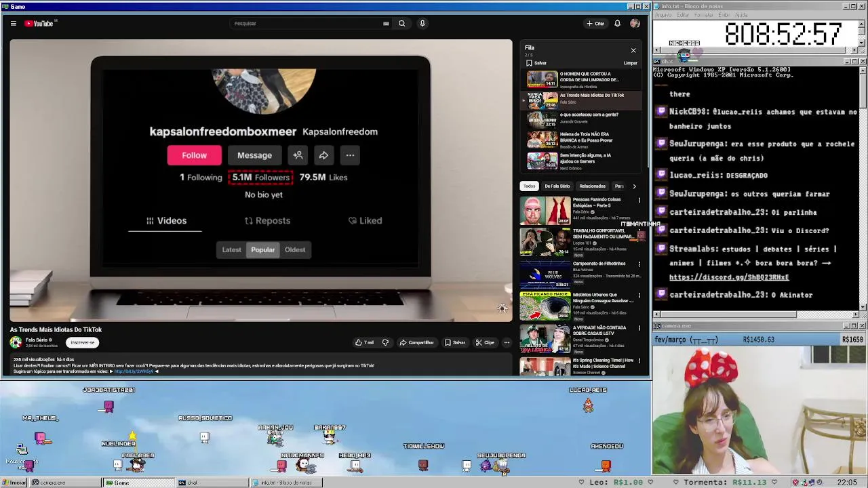868x488 pixels.
Task: Click the YouTube logo
Action: [39, 24]
